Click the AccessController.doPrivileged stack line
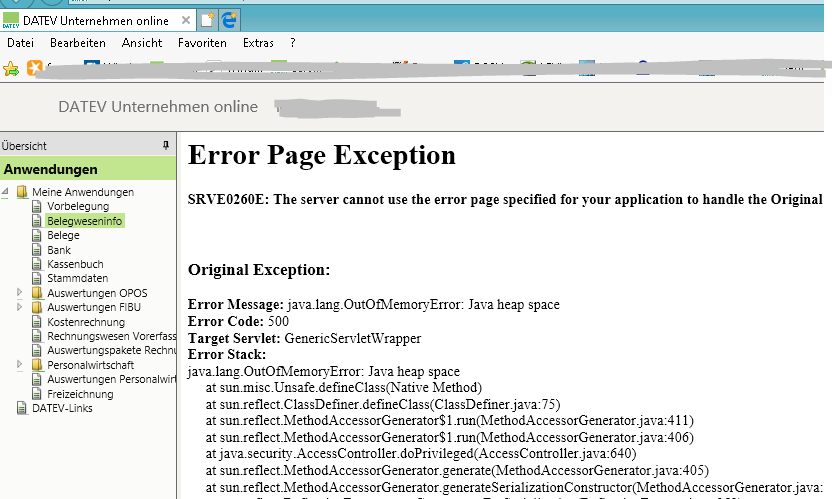This screenshot has height=499, width=832. point(421,453)
